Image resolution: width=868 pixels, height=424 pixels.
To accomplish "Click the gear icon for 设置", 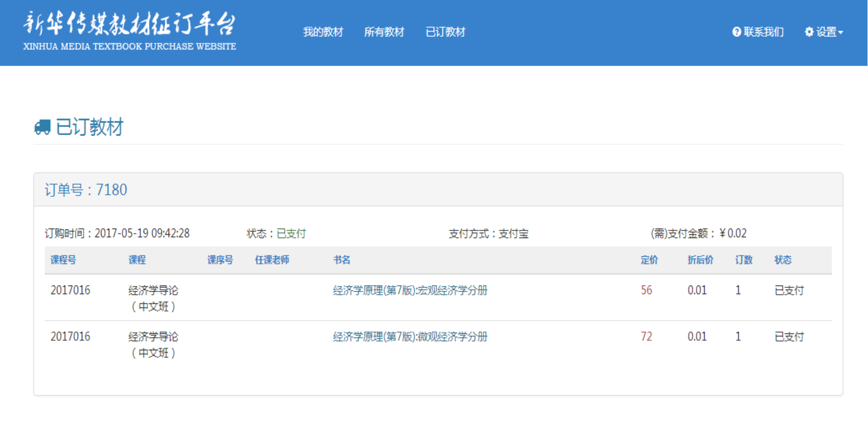I will click(x=809, y=32).
